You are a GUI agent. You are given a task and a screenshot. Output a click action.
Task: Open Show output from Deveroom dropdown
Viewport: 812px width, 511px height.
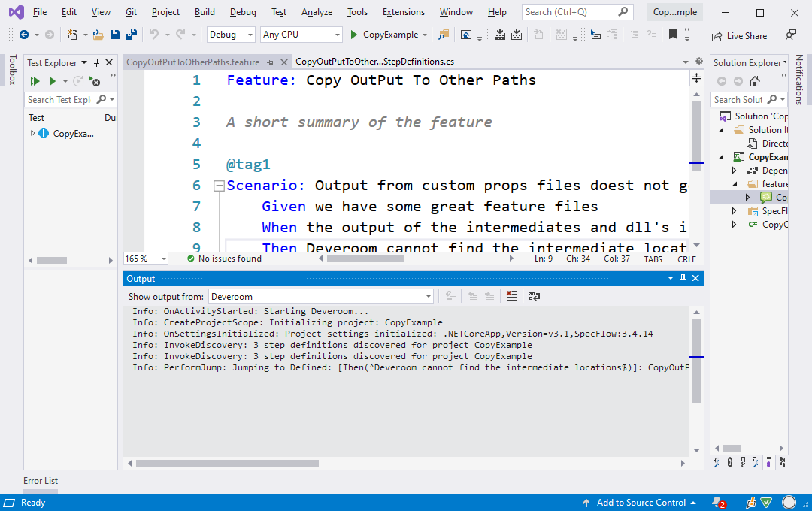coord(321,297)
